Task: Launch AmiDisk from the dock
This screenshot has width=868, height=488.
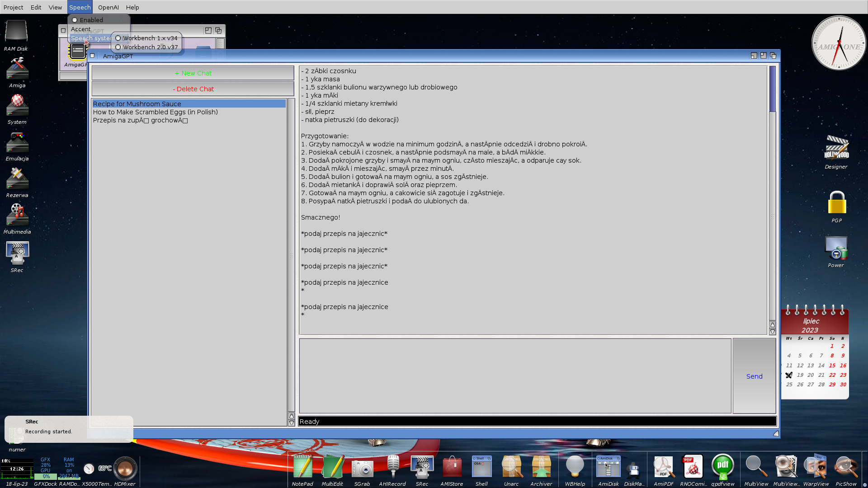Action: pyautogui.click(x=608, y=467)
